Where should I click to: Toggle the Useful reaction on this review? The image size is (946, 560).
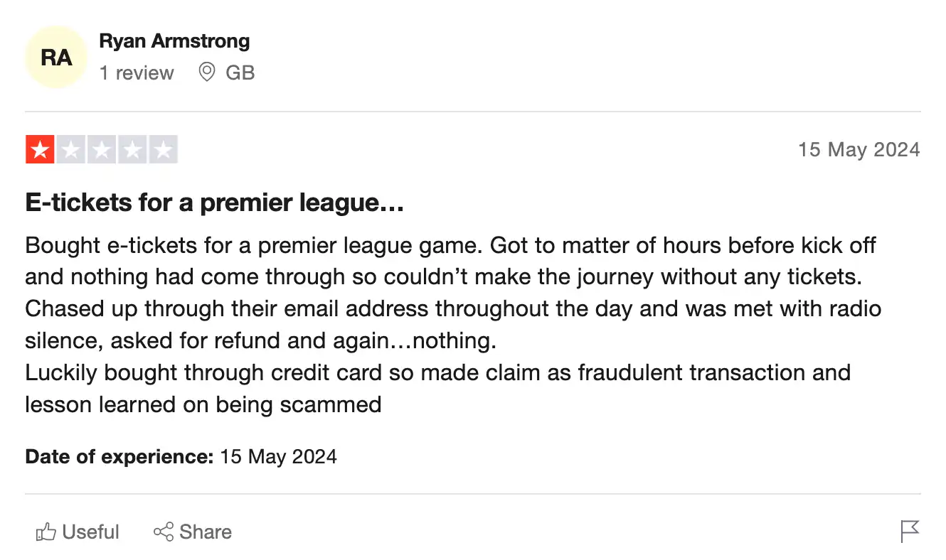[x=76, y=531]
